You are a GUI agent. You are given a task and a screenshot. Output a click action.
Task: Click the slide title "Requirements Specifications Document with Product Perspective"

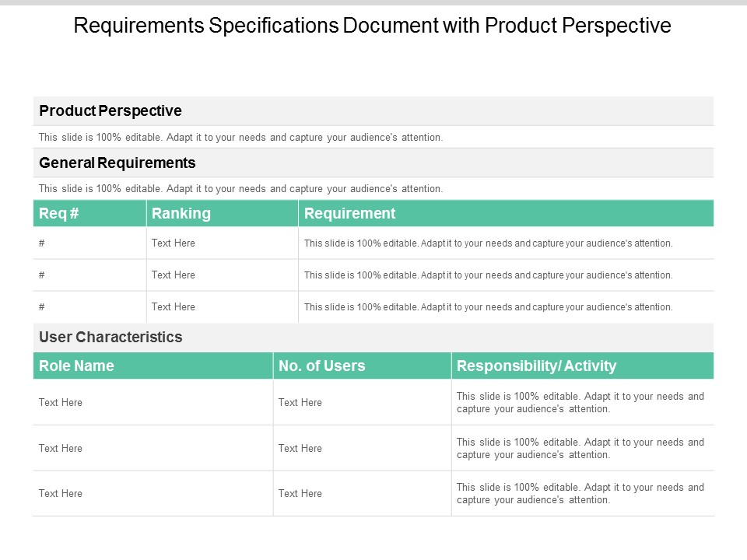372,26
